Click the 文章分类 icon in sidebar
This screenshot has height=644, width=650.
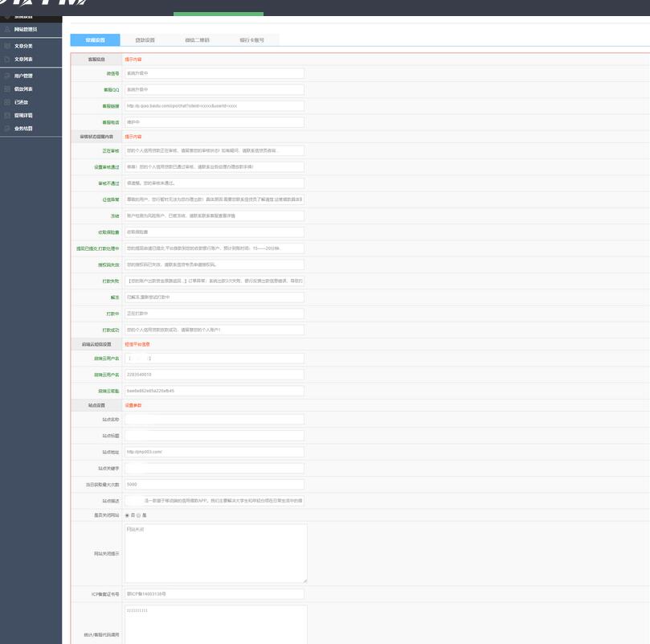(7, 46)
